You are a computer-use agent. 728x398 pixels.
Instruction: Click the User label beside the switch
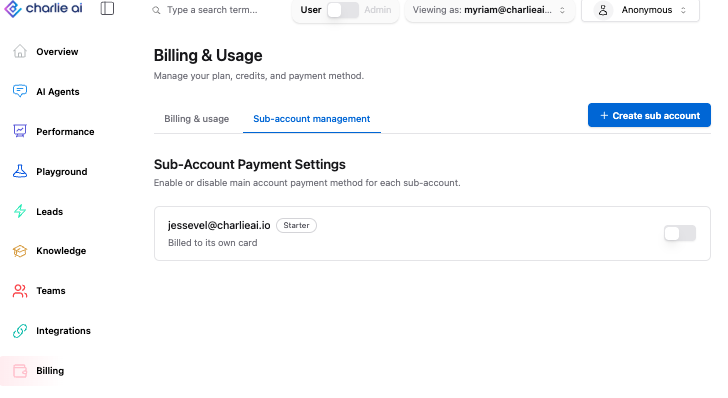pyautogui.click(x=311, y=10)
